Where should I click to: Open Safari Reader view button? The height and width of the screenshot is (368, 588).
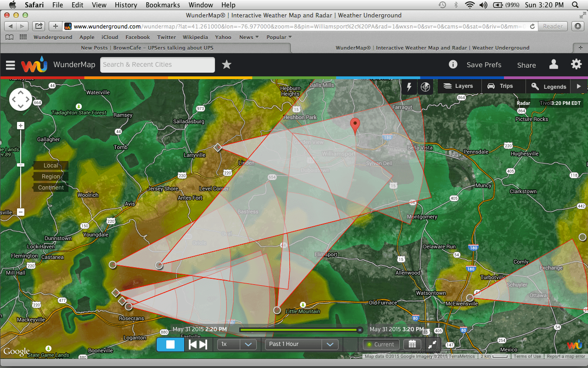553,26
